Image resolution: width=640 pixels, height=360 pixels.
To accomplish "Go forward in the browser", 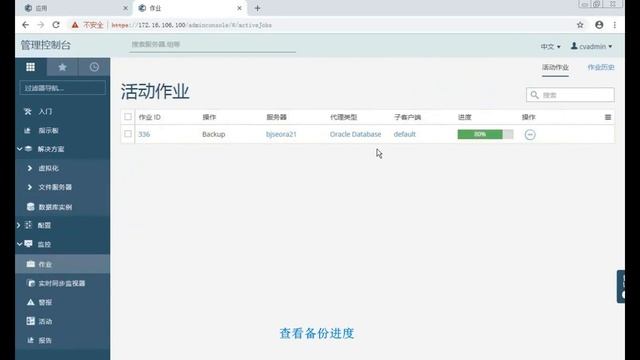I will (40, 25).
